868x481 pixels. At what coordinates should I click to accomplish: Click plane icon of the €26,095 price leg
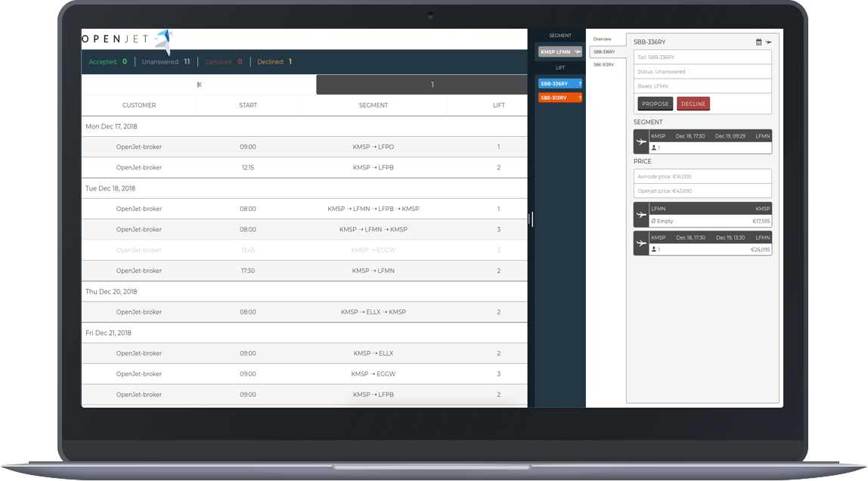coord(641,244)
